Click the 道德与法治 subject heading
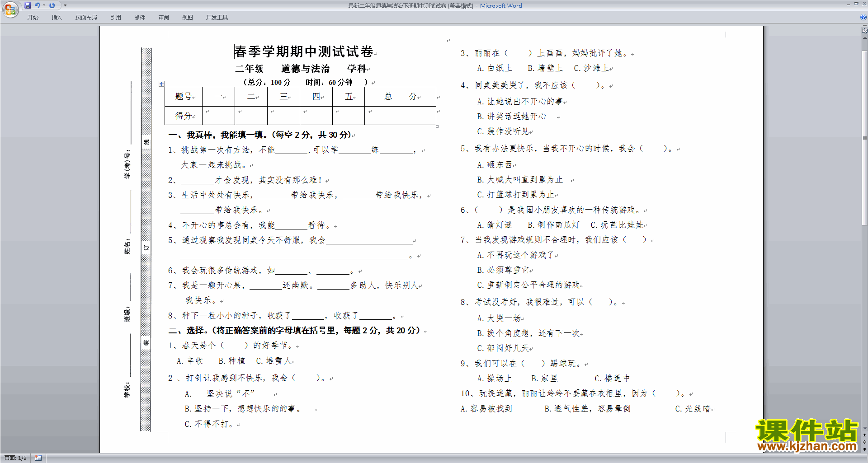Screen dimensions: 868x463 [306, 69]
